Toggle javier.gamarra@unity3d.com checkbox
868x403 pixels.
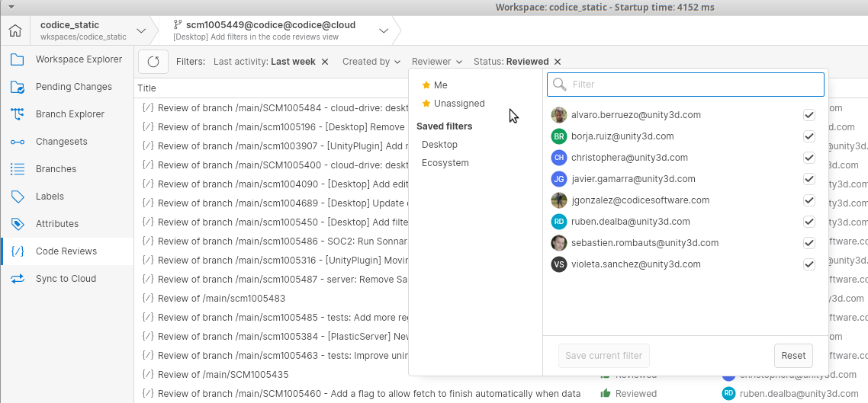click(809, 179)
